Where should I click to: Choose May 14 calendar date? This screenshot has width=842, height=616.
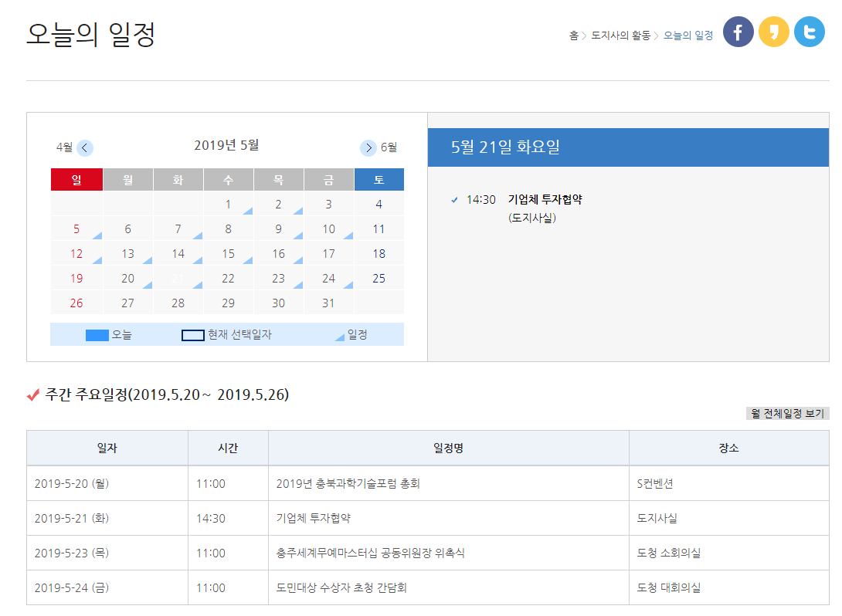click(x=178, y=254)
